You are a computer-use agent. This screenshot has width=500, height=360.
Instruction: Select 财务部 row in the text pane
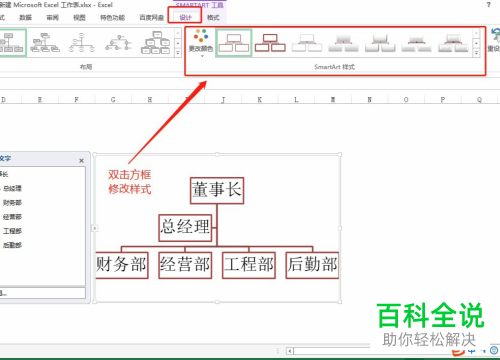pos(12,203)
